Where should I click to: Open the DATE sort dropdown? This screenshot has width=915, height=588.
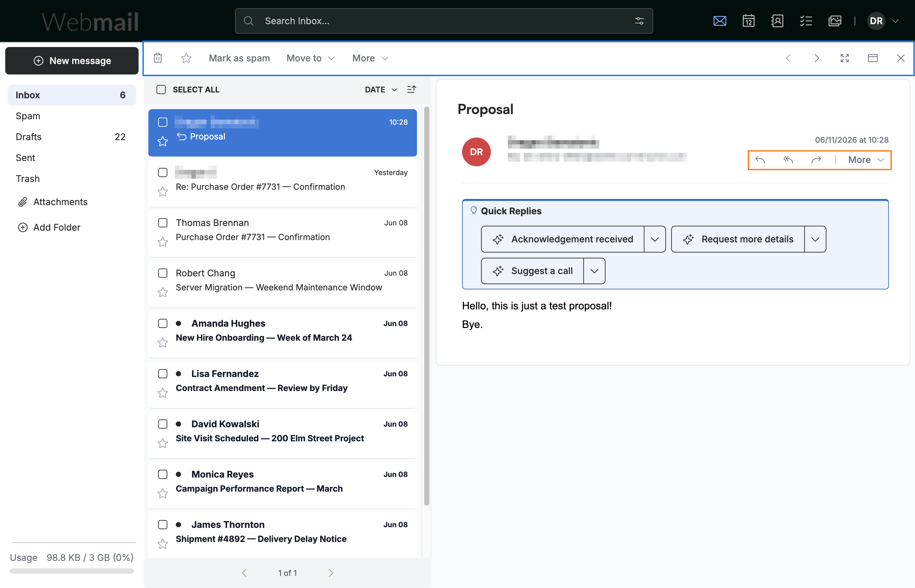click(x=381, y=90)
